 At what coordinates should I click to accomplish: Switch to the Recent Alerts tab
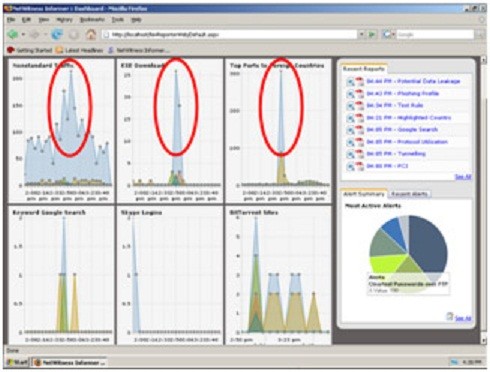tap(409, 194)
